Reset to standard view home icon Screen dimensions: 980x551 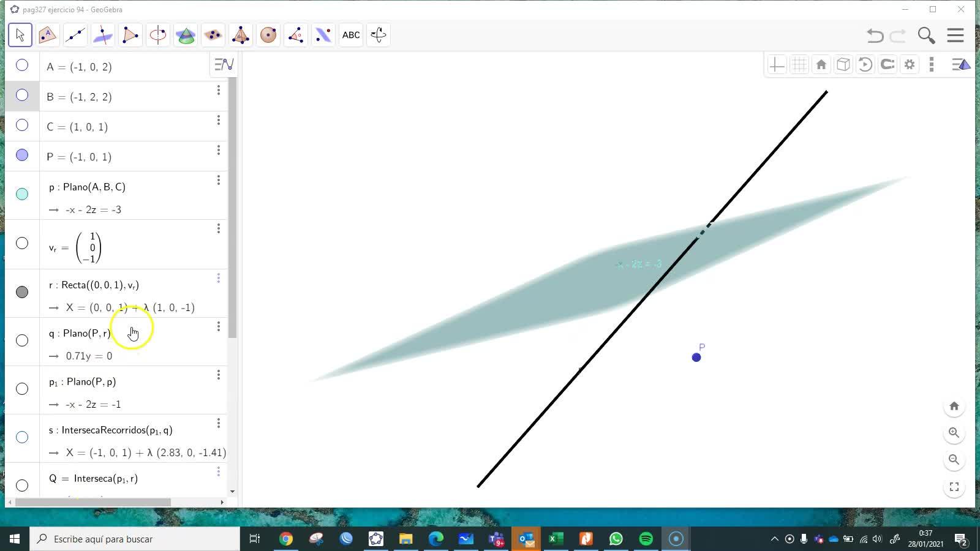click(821, 65)
